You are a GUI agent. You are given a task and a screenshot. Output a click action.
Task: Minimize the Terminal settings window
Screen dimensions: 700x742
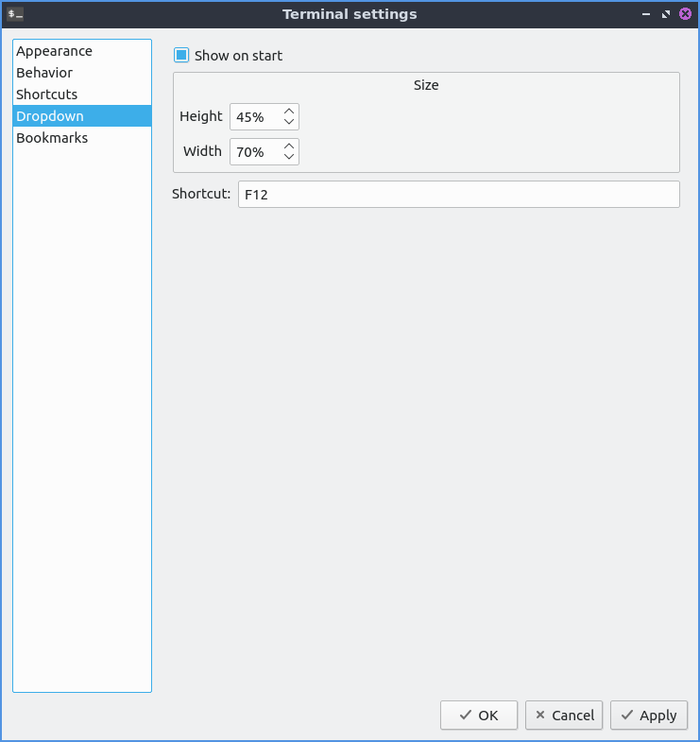click(x=646, y=14)
